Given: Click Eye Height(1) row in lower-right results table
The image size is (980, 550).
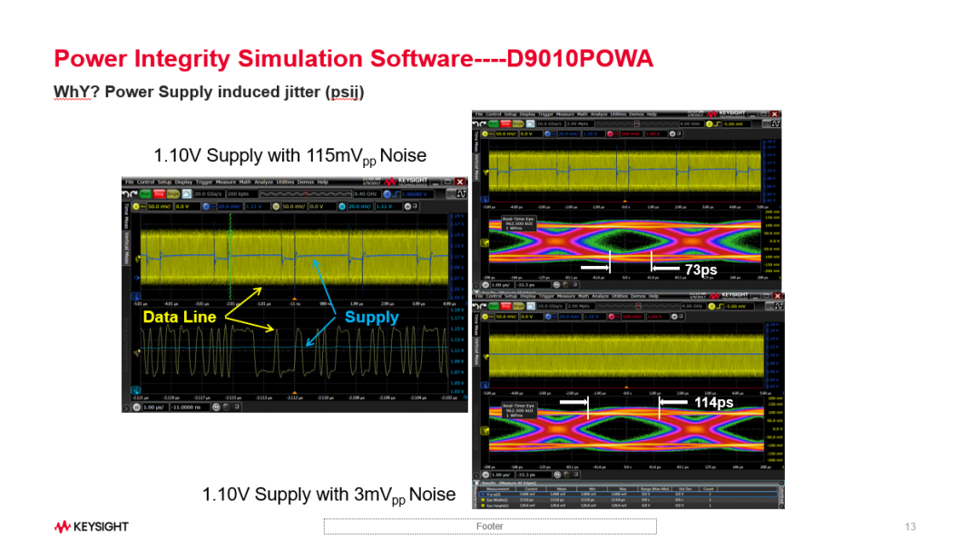Looking at the screenshot, I should tap(628, 505).
